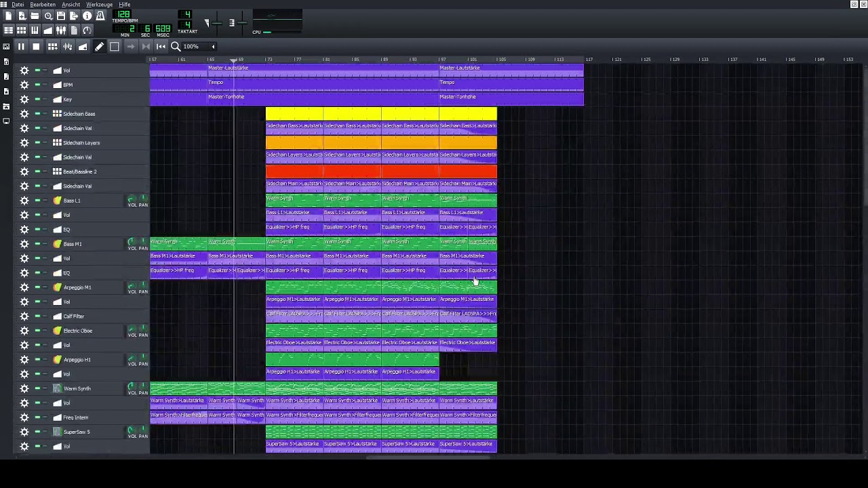Viewport: 868px width, 488px height.
Task: Show recently opened projects
Action: 48,16
